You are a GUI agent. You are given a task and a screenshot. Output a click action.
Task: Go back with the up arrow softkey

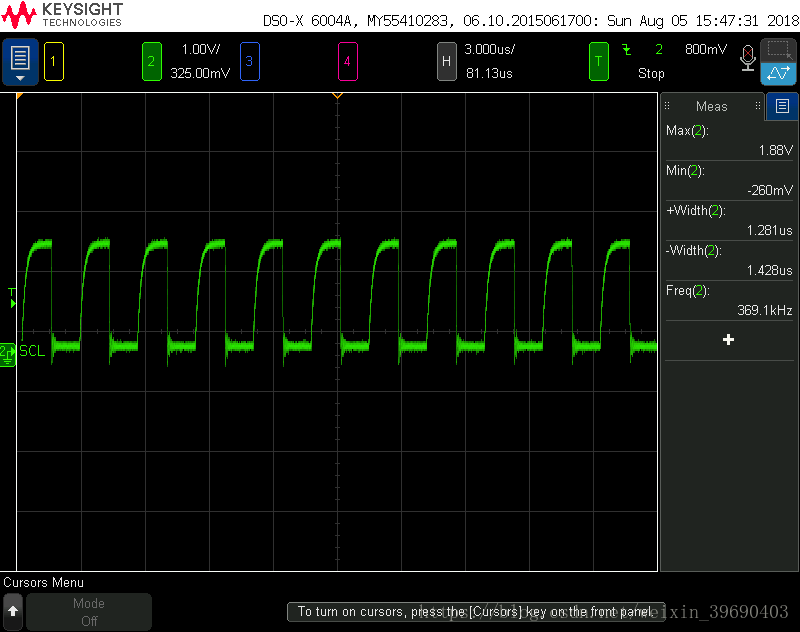(x=13, y=611)
